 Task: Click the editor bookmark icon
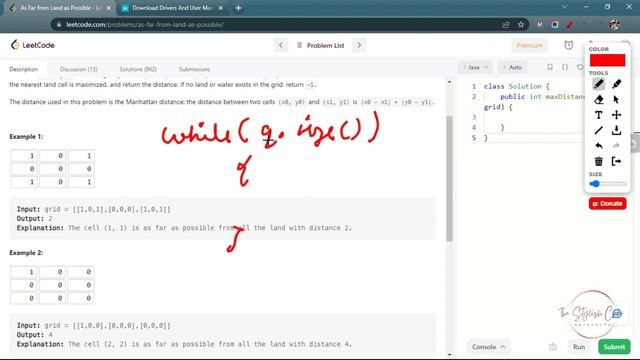tap(550, 67)
